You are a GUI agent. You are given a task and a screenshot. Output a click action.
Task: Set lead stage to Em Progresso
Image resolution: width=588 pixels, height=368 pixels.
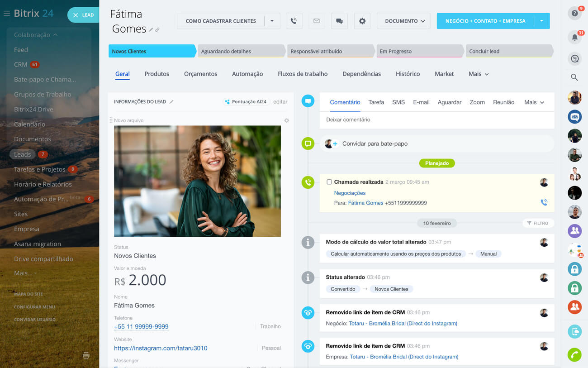(419, 51)
